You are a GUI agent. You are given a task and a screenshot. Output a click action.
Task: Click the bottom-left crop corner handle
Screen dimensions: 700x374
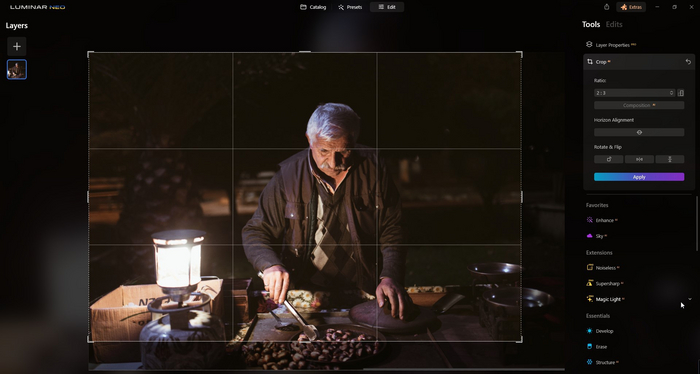point(91,340)
